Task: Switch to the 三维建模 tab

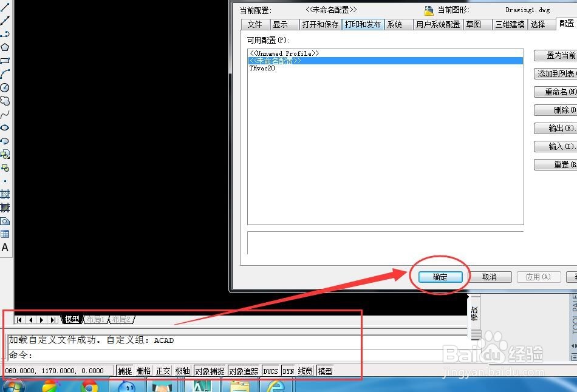Action: click(510, 24)
